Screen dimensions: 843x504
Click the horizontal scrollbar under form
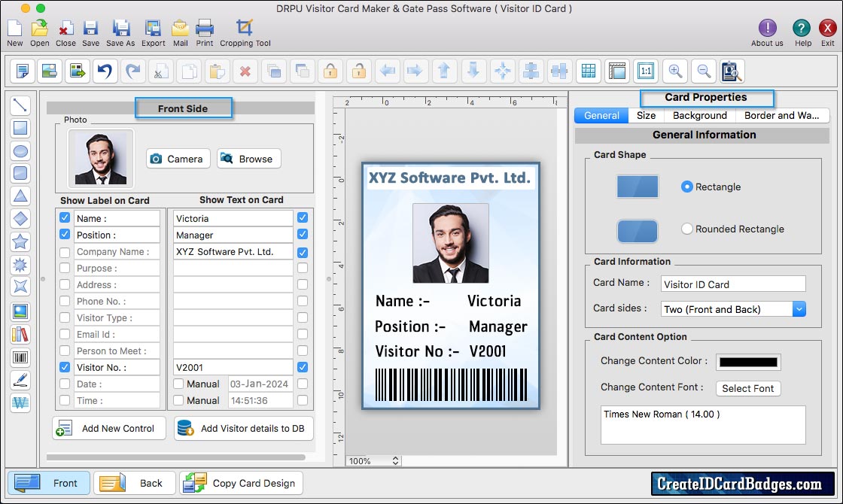[176, 457]
